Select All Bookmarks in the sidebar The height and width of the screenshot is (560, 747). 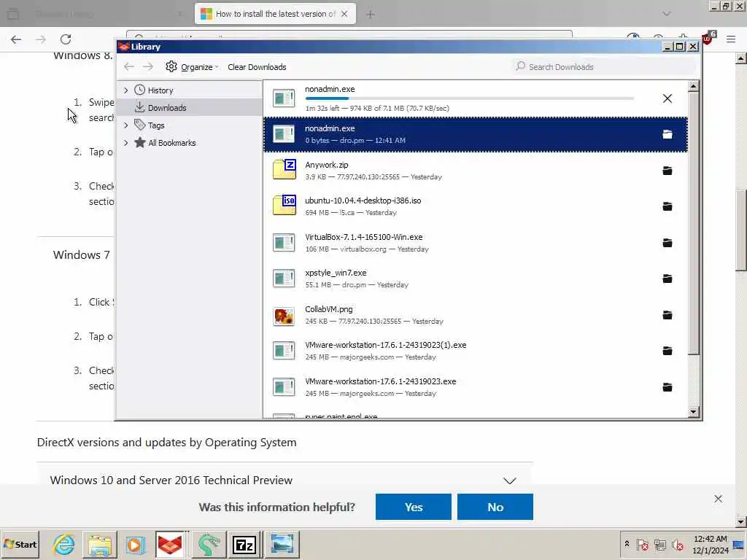pos(171,143)
